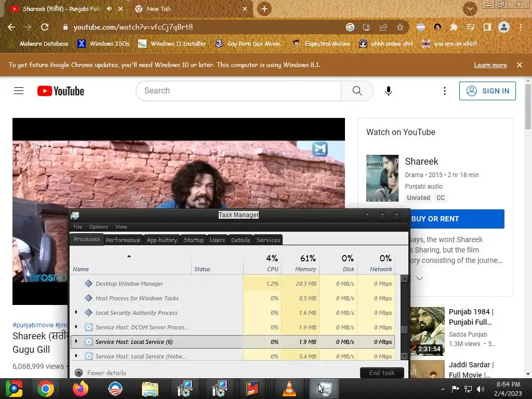This screenshot has height=399, width=532.
Task: Open Task Manager View menu
Action: tap(121, 227)
